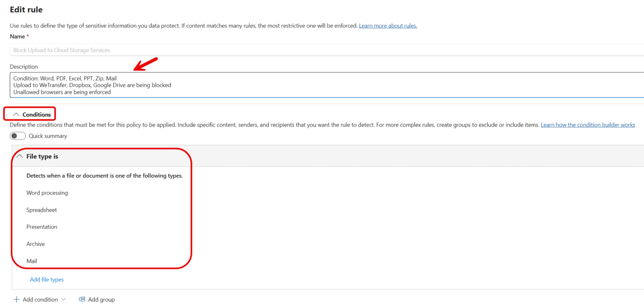The image size is (644, 306).
Task: Select the Presentation file type
Action: (42, 227)
